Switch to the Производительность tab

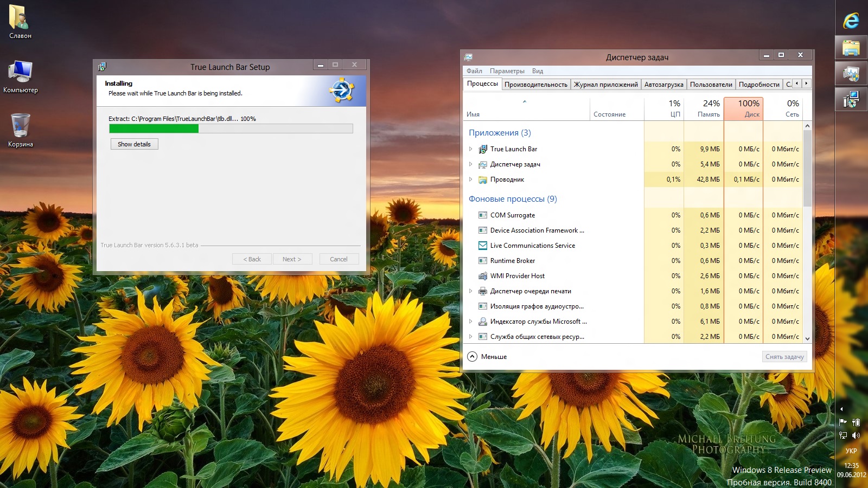[535, 85]
